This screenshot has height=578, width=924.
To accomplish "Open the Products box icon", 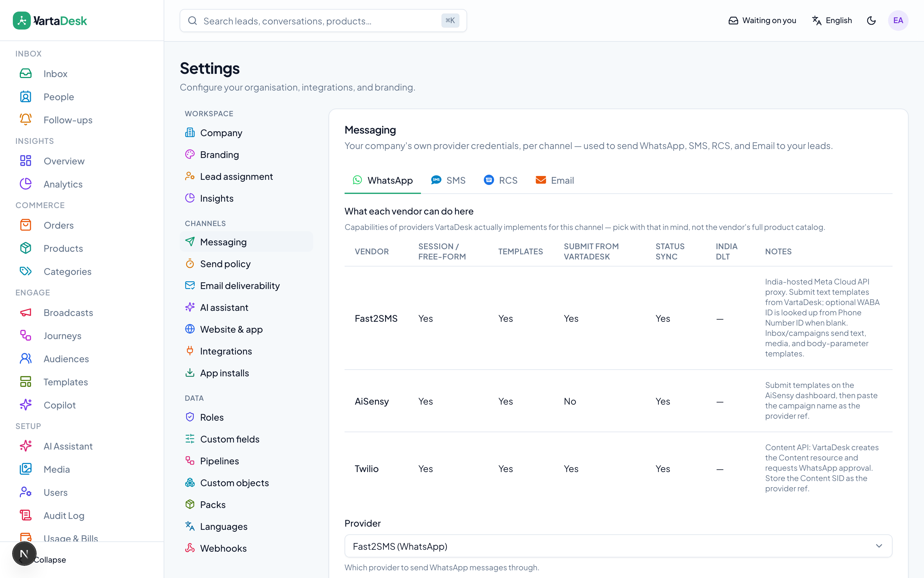I will pos(26,248).
